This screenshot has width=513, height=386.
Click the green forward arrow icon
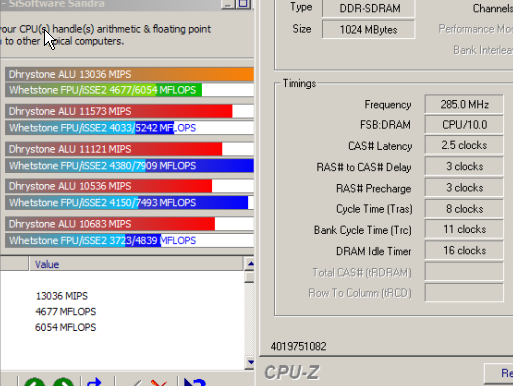[x=63, y=382]
